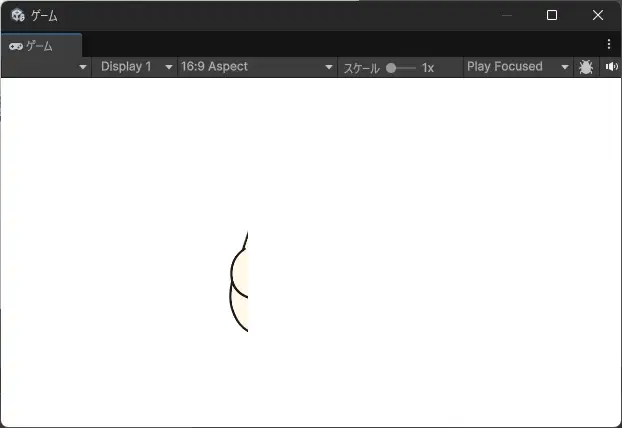Adjust the スケール slider handle
This screenshot has width=622, height=428.
[391, 68]
